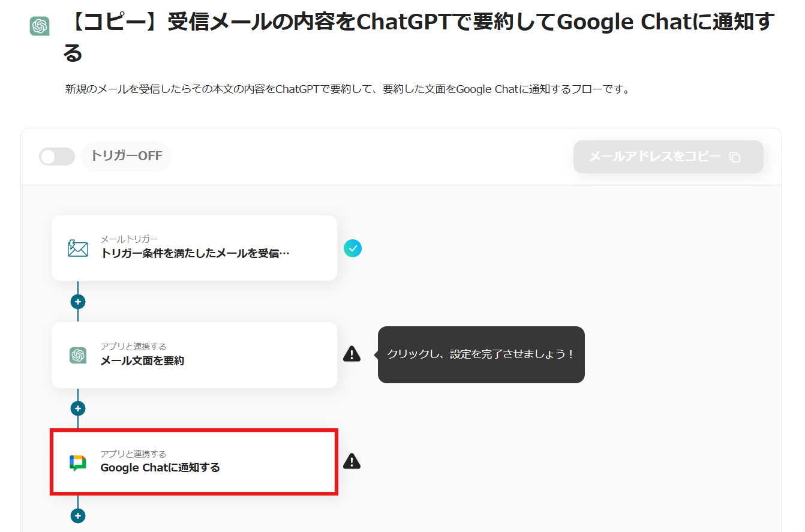This screenshot has height=532, width=805.
Task: Click the copy icon in メールアドレスをコピー button
Action: tap(735, 157)
